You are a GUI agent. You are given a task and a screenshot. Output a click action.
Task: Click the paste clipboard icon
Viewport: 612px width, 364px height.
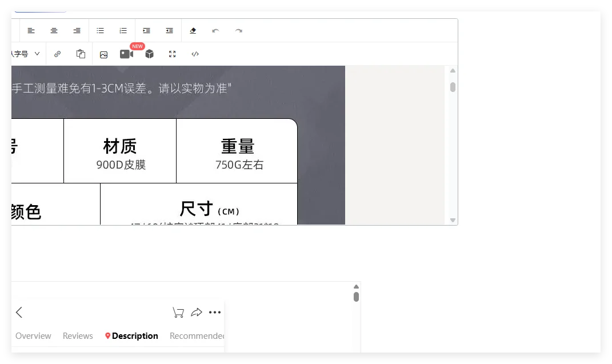(81, 54)
